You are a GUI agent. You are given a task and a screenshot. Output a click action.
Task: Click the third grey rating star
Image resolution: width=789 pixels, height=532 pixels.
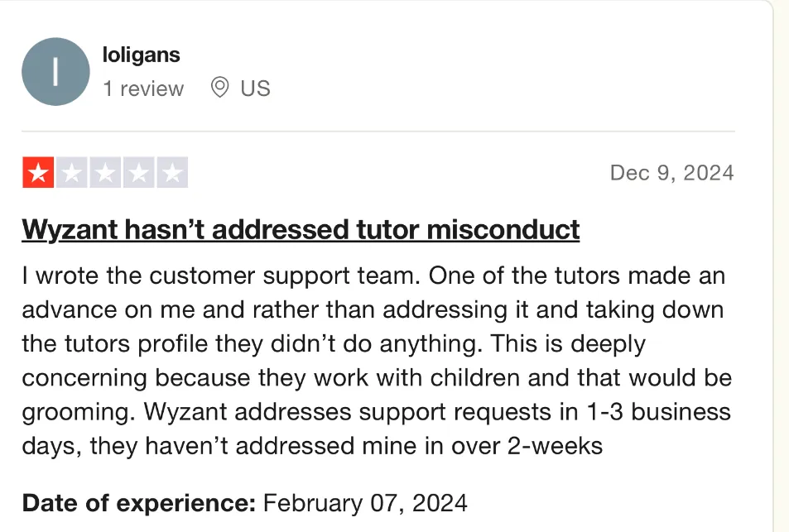(x=104, y=173)
